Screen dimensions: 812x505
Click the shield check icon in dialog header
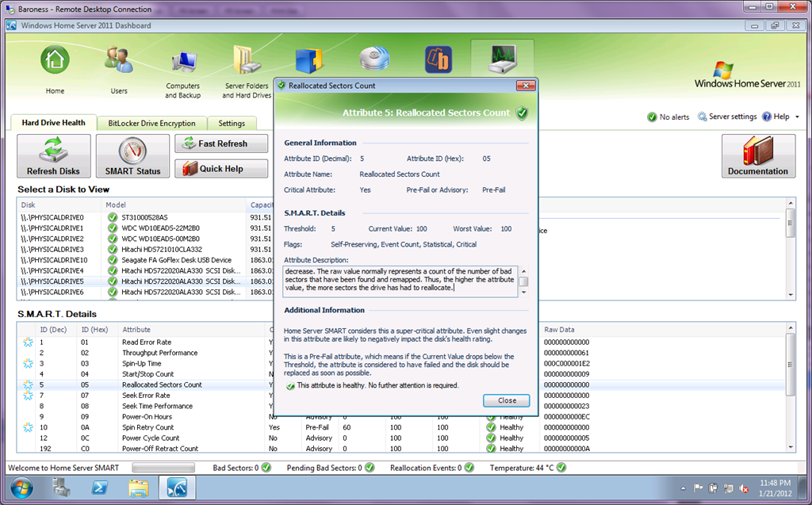522,113
